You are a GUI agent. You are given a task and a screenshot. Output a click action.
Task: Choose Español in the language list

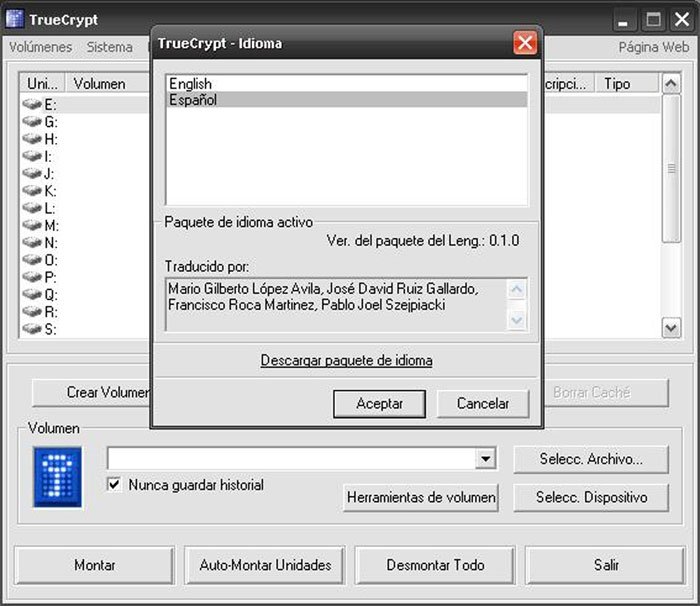click(346, 100)
